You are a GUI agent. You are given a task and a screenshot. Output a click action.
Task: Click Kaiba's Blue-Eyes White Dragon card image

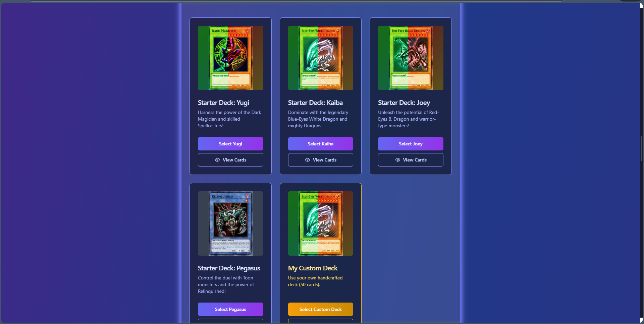[x=321, y=58]
